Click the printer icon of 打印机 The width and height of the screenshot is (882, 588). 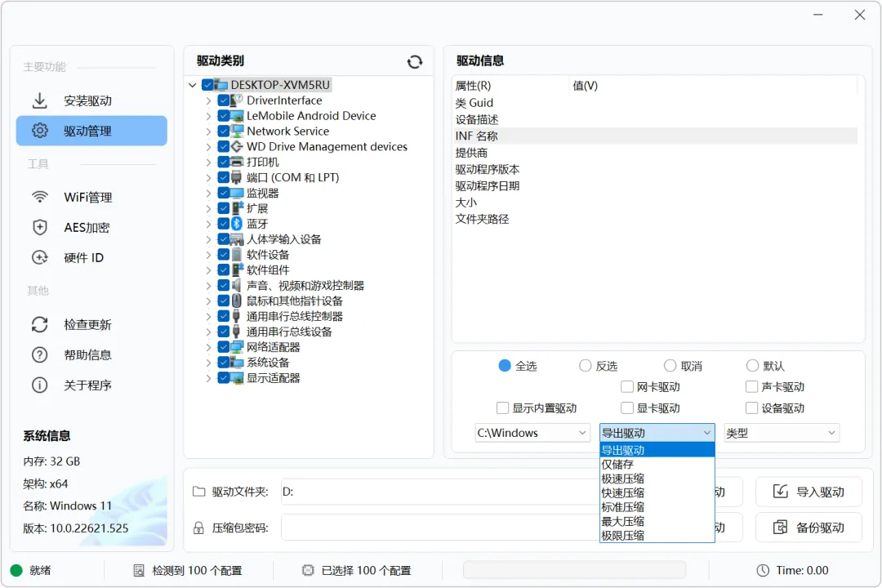(237, 162)
